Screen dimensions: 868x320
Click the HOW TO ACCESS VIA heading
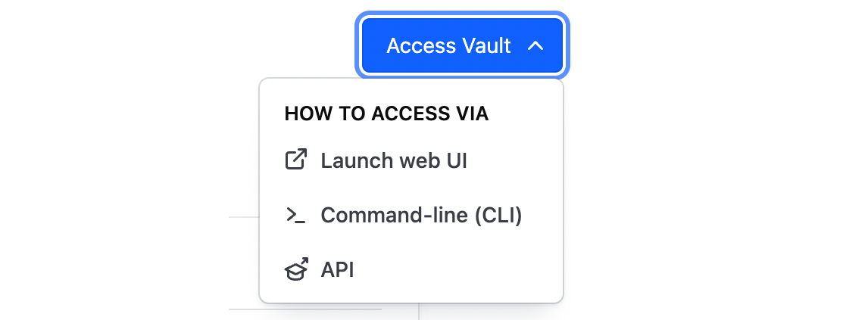click(x=386, y=113)
